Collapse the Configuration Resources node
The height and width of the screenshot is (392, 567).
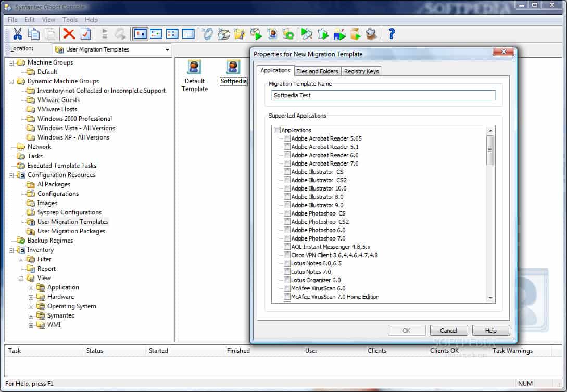click(x=11, y=175)
